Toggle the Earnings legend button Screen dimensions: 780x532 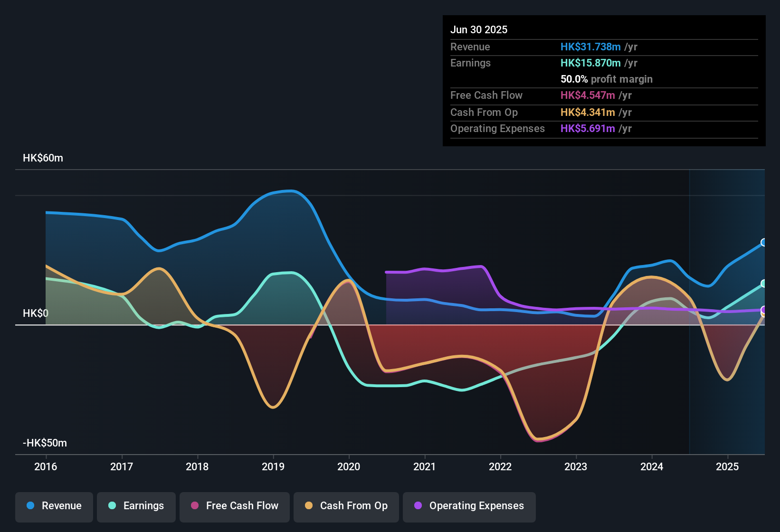(136, 506)
